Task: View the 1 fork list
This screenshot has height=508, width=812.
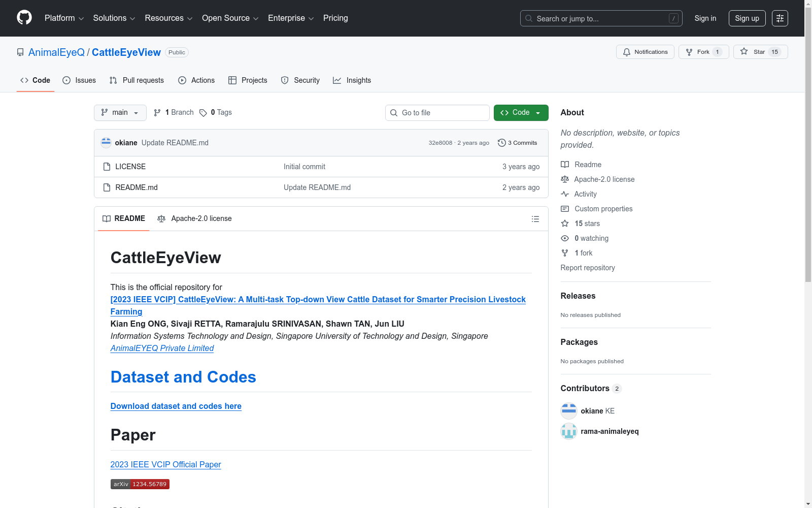Action: pos(577,253)
